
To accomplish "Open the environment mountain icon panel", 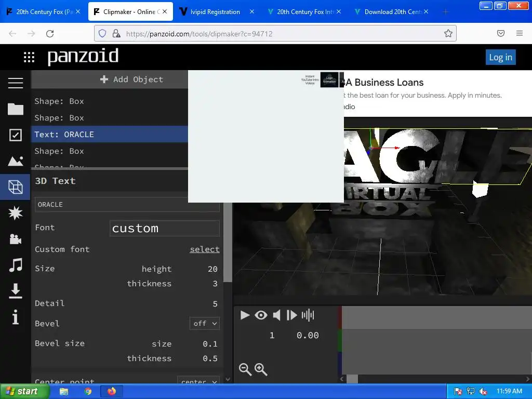I will (15, 161).
